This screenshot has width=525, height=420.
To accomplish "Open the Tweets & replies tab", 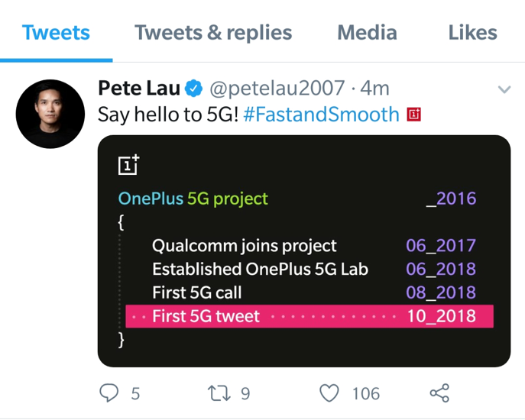I will tap(213, 33).
